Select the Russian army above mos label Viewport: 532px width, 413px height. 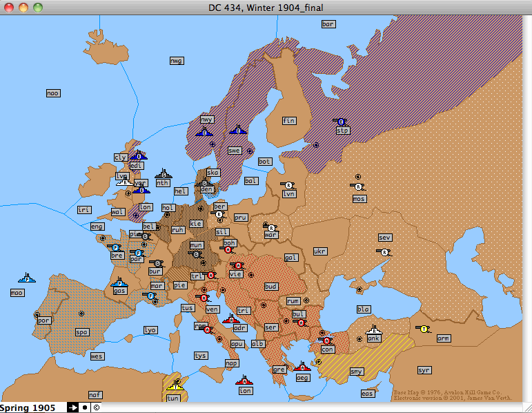click(358, 186)
